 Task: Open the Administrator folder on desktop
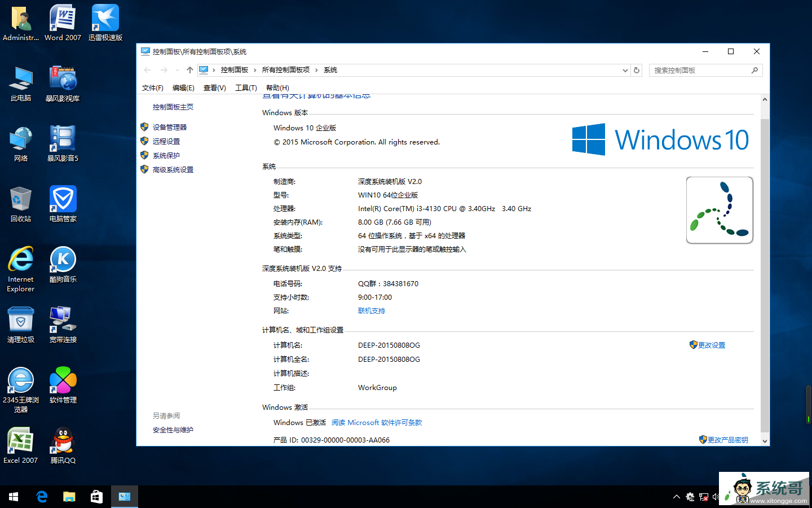21,23
